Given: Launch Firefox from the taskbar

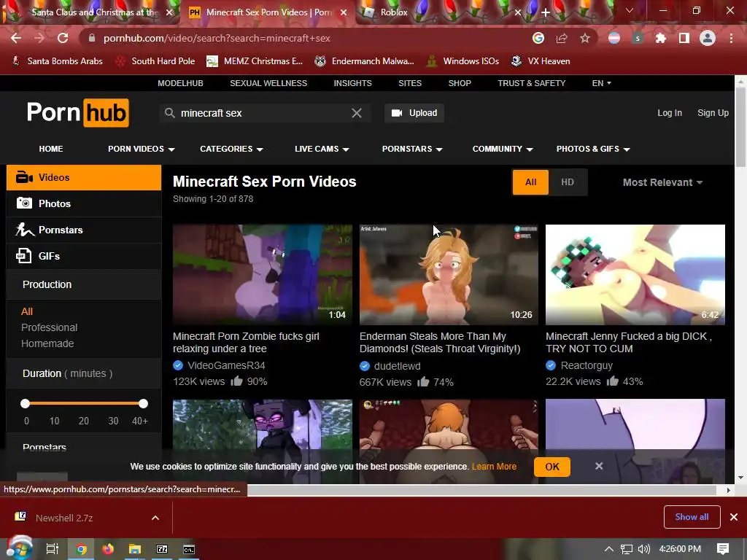Looking at the screenshot, I should click(x=108, y=549).
